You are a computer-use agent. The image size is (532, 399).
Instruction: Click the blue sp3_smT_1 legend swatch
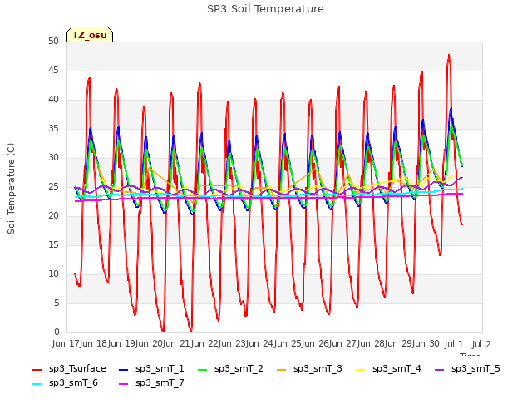pyautogui.click(x=124, y=369)
